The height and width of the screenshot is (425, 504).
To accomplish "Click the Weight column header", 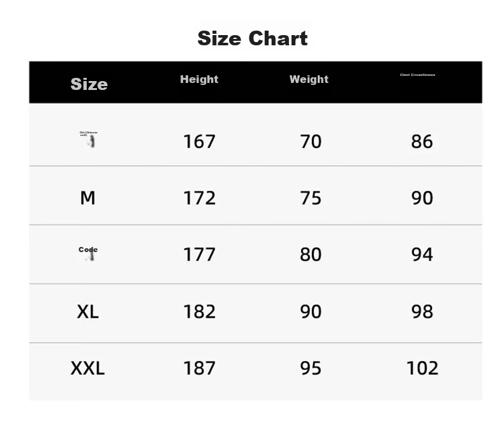I will (x=309, y=79).
